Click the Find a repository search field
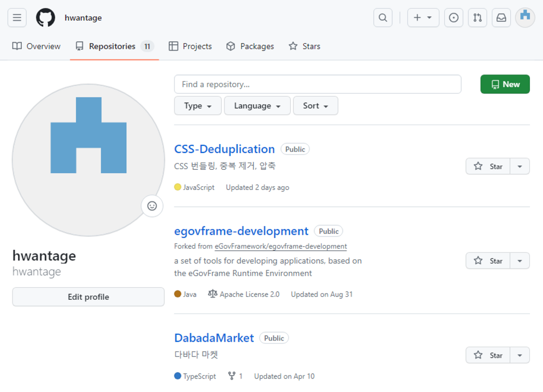This screenshot has height=392, width=543. 317,84
